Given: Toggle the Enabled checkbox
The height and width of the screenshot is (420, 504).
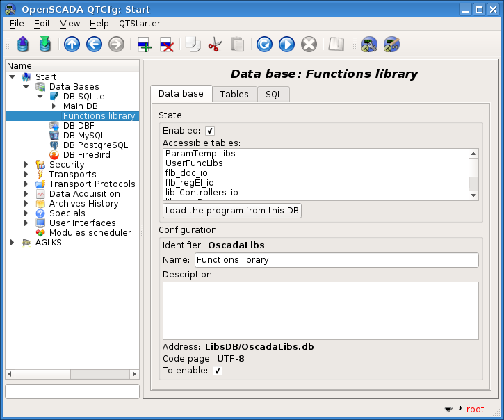Looking at the screenshot, I should tap(210, 131).
